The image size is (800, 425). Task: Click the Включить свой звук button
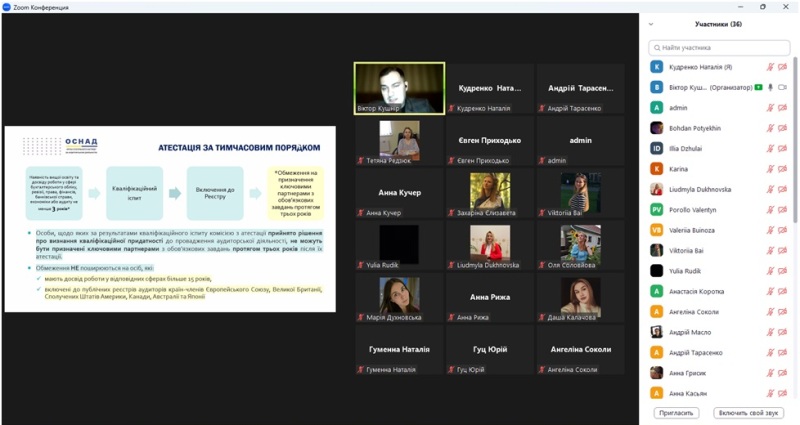(x=748, y=413)
